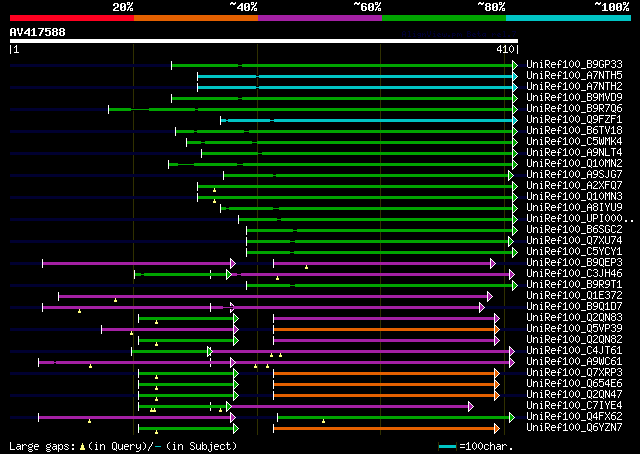This screenshot has width=640, height=454.
Task: Open hit UniRef100_Q9FZF1
Action: click(574, 120)
